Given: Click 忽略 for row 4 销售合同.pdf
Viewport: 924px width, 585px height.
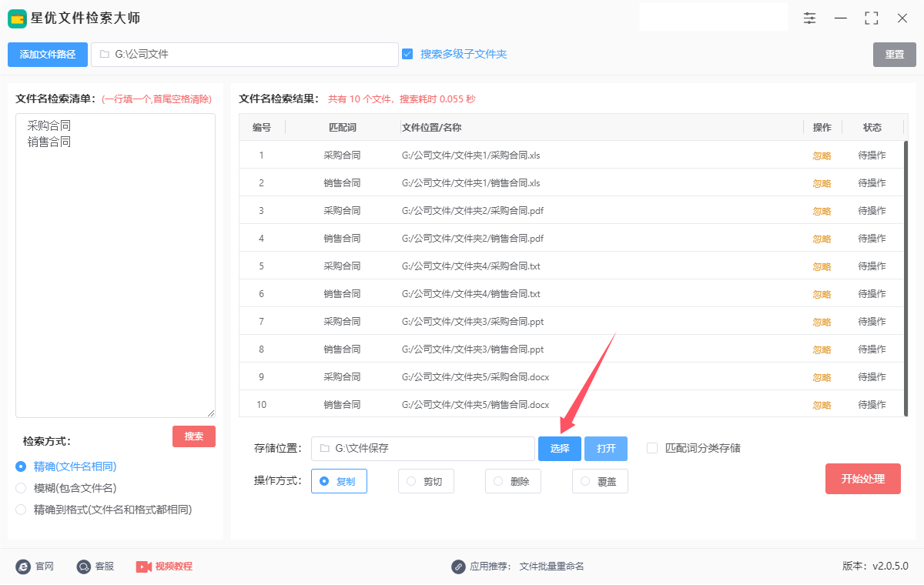Looking at the screenshot, I should [x=822, y=239].
